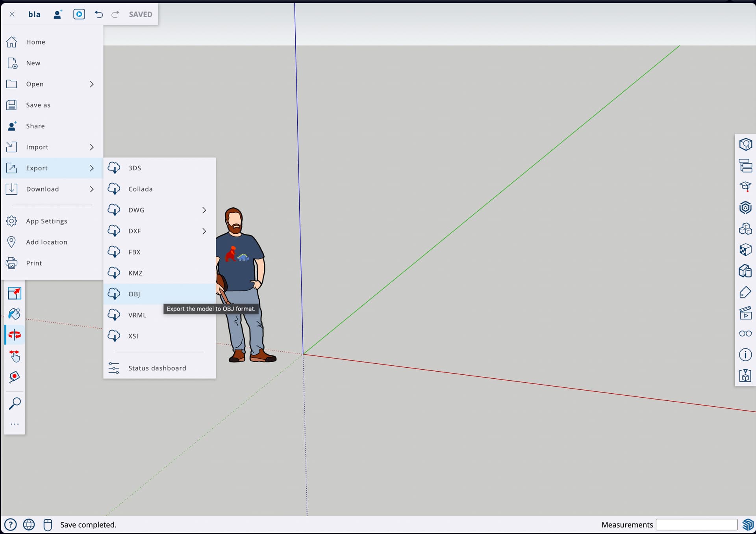Export model as OBJ
Viewport: 756px width, 534px height.
(x=134, y=294)
